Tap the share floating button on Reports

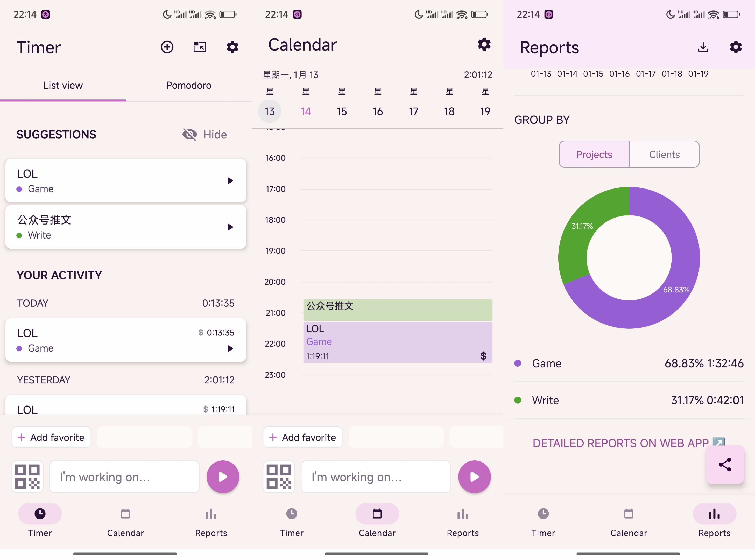[x=725, y=464]
